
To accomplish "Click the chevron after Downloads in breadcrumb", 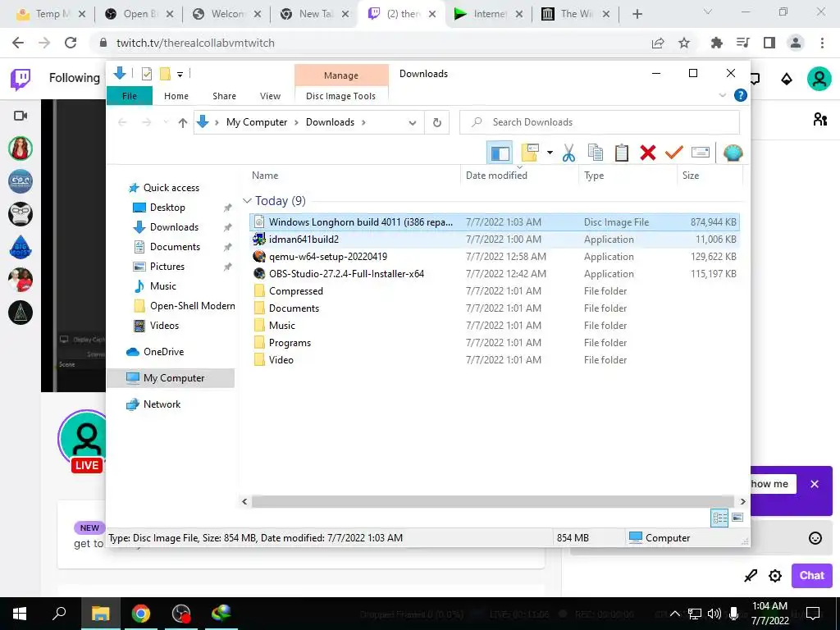I will (363, 123).
